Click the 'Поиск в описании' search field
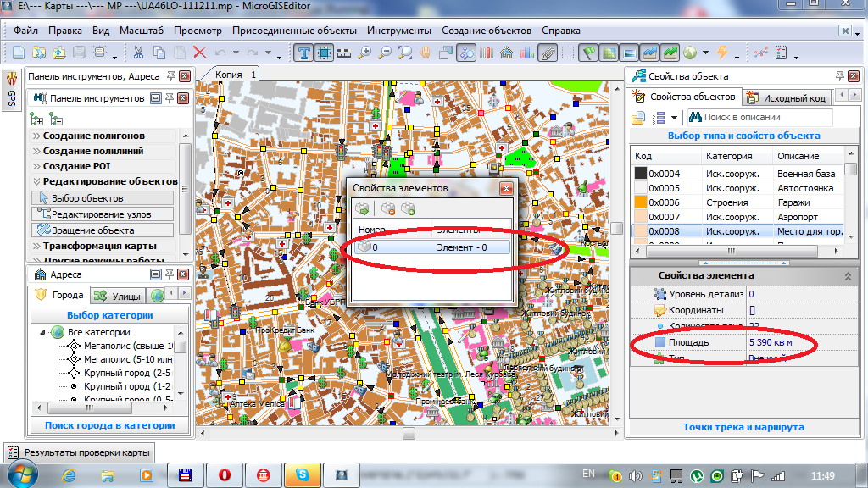 click(763, 117)
